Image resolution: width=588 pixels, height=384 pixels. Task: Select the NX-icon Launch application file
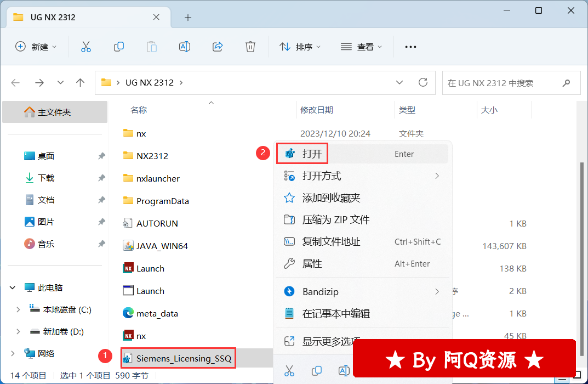pyautogui.click(x=144, y=268)
